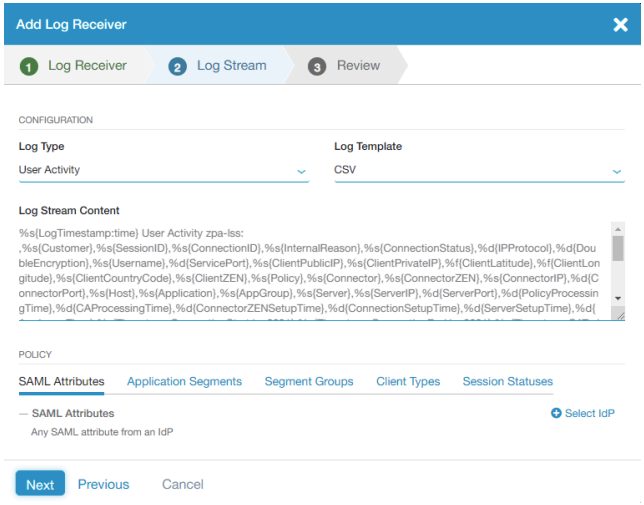This screenshot has height=505, width=644.
Task: Collapse the SAML Attributes section
Action: [23, 413]
